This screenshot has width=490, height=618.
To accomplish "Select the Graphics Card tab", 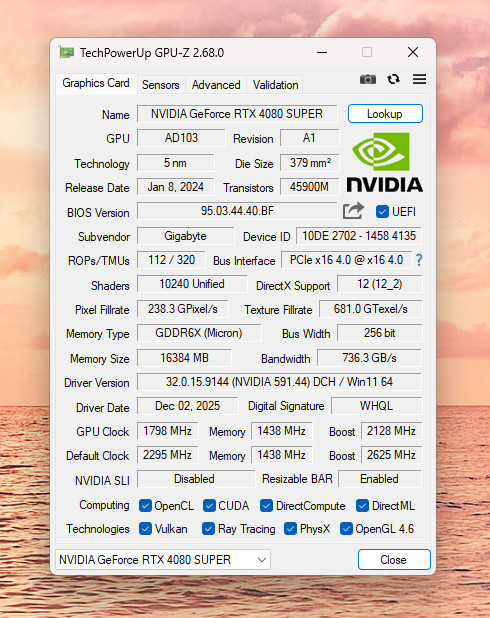I will (96, 83).
